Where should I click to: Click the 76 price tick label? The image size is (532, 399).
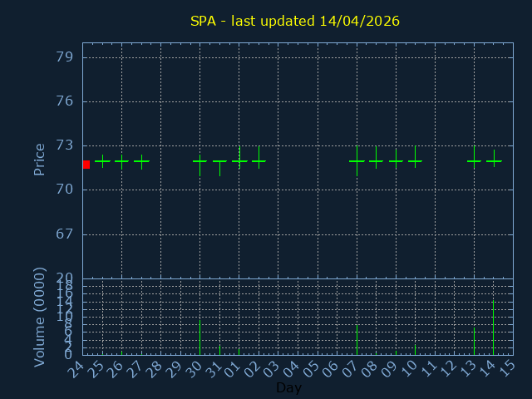pos(65,101)
